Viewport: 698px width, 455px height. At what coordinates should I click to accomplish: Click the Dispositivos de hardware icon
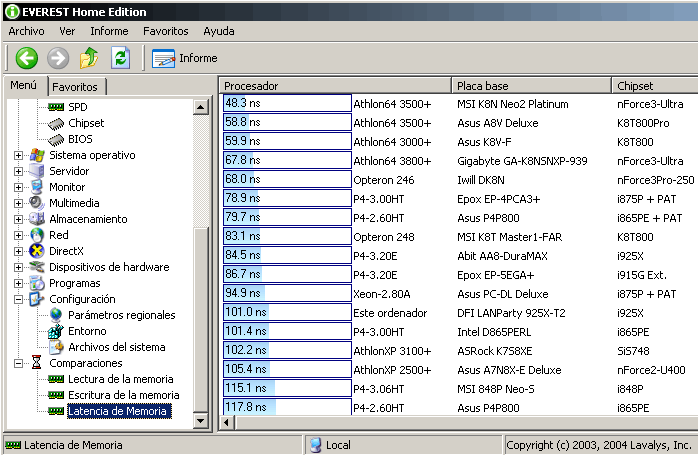click(x=37, y=267)
